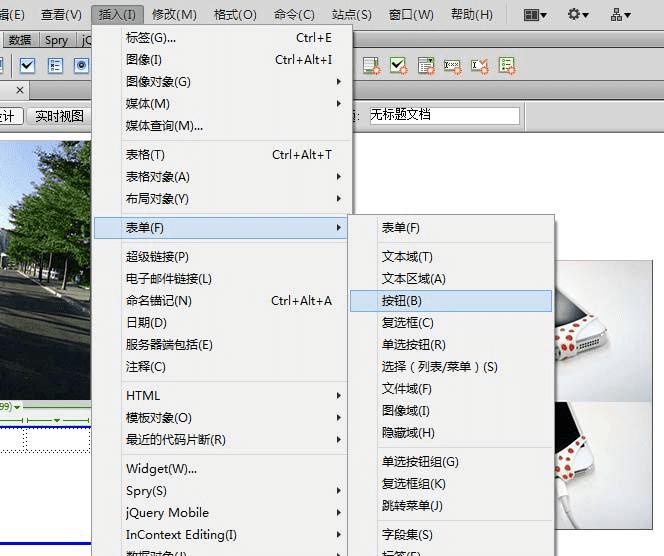Select 选择（列表/菜单）(S) in submenu

[451, 367]
